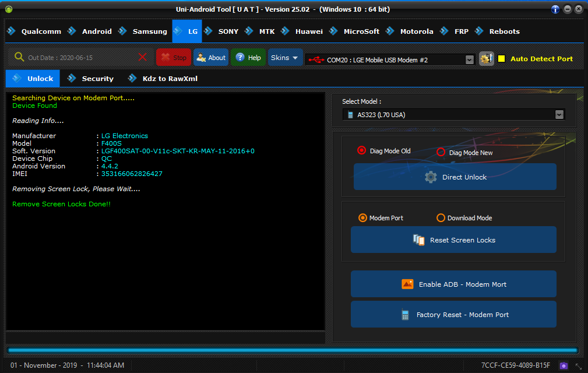588x373 pixels.
Task: Click the Reset Screen Locks button
Action: click(453, 240)
